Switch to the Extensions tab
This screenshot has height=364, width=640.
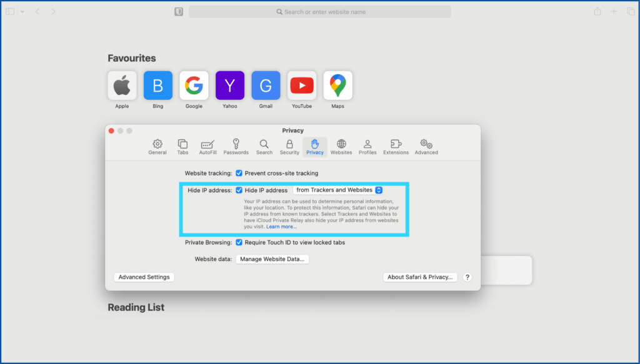tap(396, 147)
